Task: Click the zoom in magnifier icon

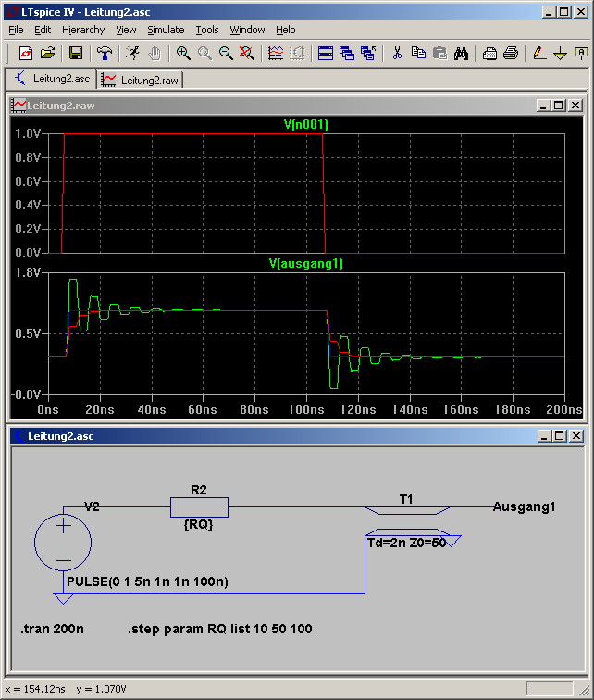Action: click(183, 53)
